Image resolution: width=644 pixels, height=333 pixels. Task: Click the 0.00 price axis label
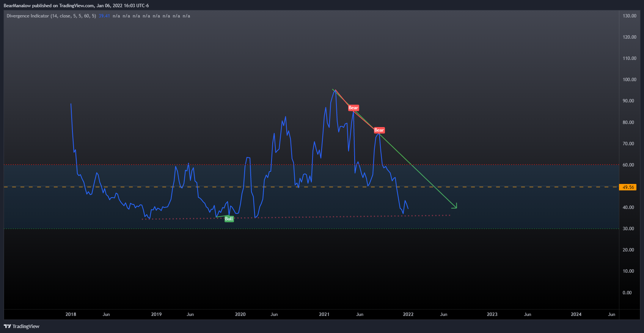[x=627, y=293]
